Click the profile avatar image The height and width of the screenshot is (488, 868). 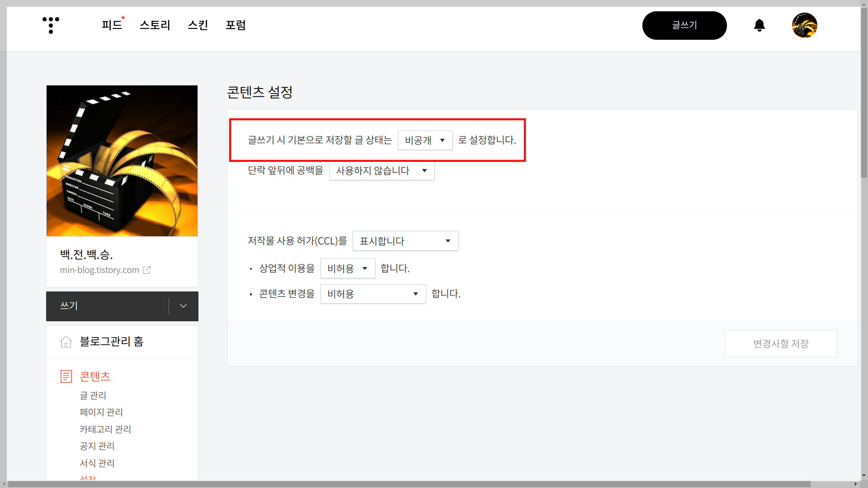[805, 25]
